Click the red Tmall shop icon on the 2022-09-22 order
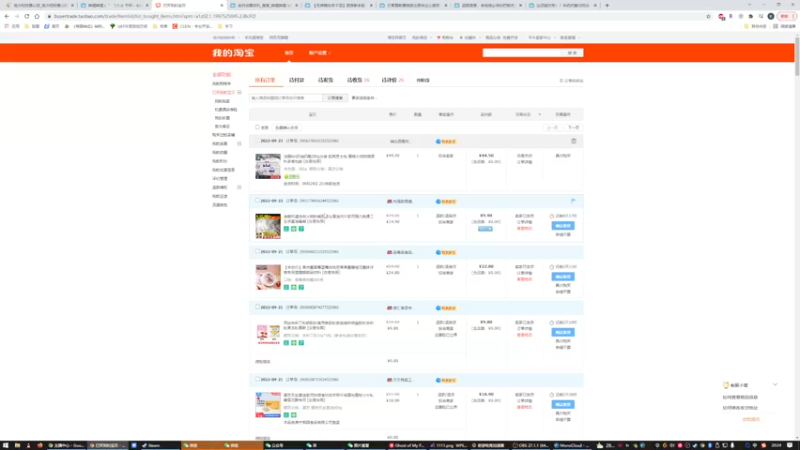This screenshot has width=800, height=450. point(390,202)
